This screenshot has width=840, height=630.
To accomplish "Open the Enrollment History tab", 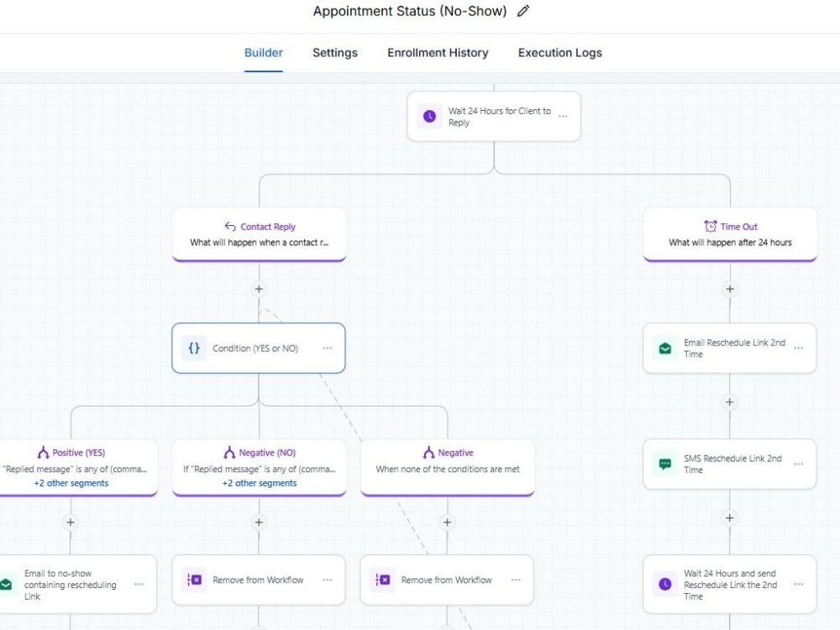I will coord(438,52).
